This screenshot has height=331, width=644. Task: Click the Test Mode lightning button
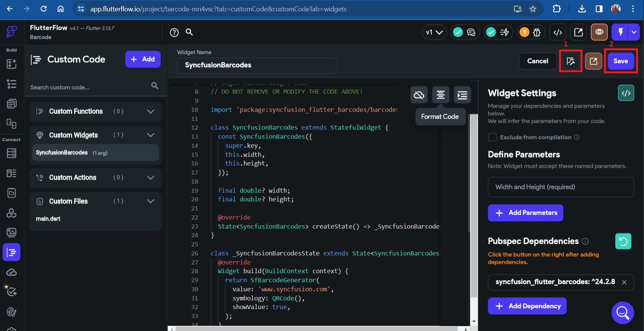(620, 32)
